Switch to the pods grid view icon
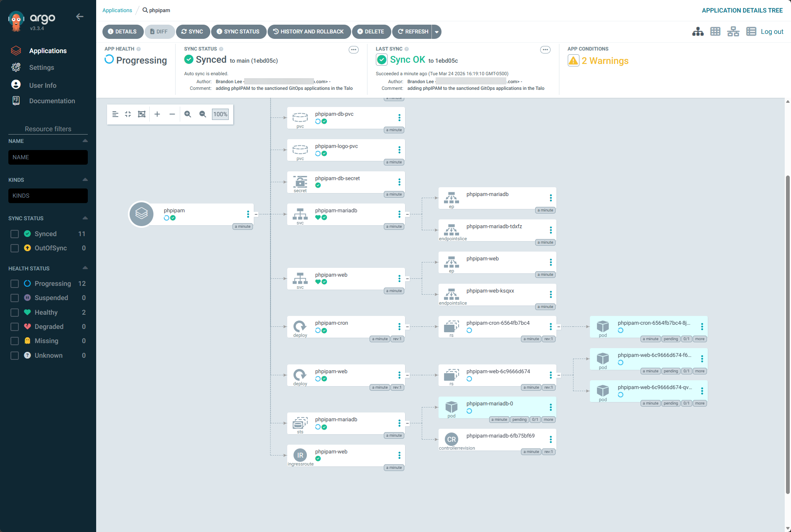The image size is (791, 532). (x=715, y=32)
